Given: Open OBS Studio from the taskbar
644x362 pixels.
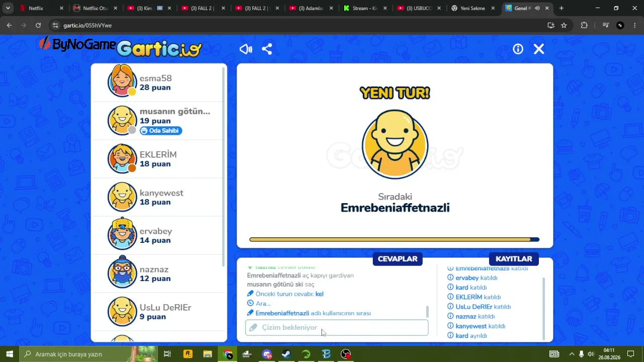Looking at the screenshot, I should click(x=346, y=354).
